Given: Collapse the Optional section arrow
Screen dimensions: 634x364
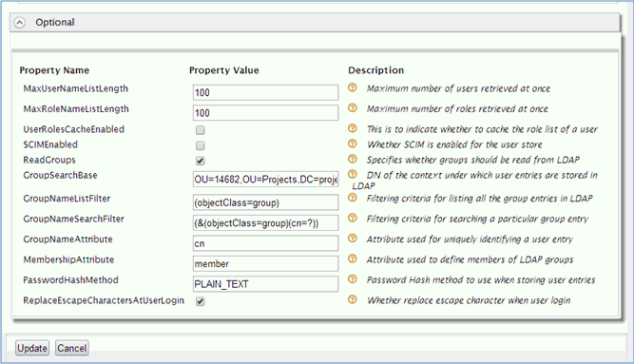Looking at the screenshot, I should click(19, 23).
